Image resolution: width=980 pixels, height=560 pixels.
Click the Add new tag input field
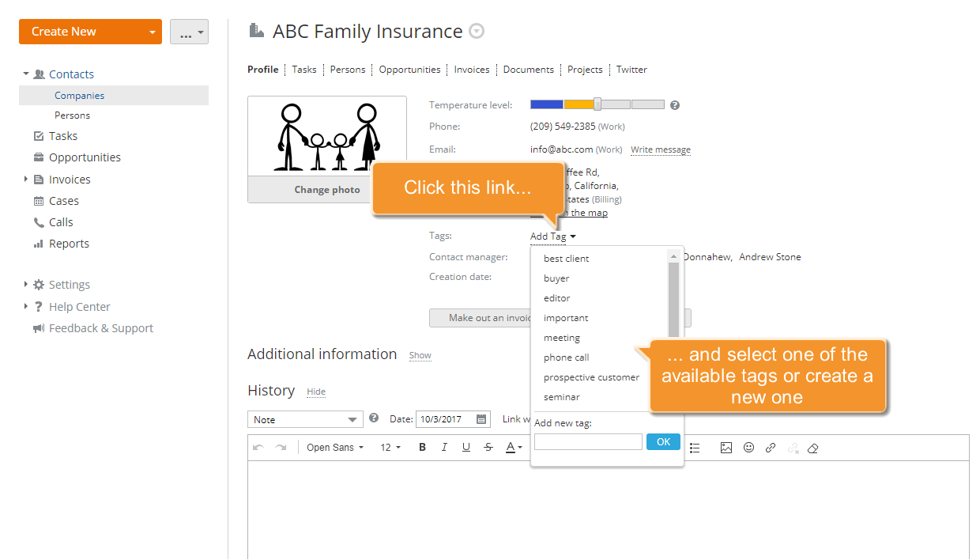(x=588, y=442)
